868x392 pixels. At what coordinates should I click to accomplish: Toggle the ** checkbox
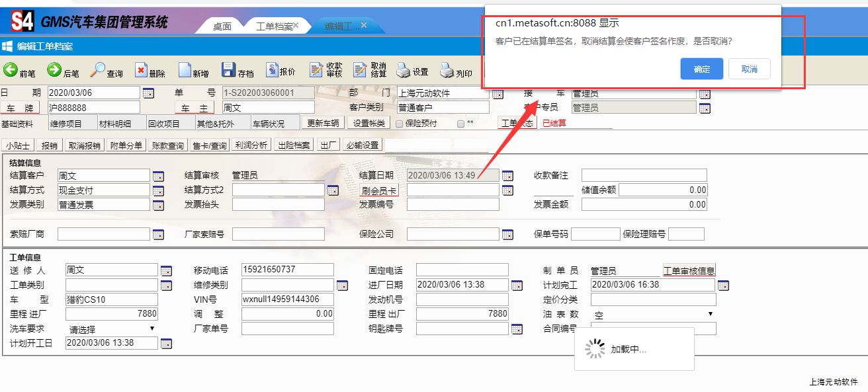[x=461, y=124]
